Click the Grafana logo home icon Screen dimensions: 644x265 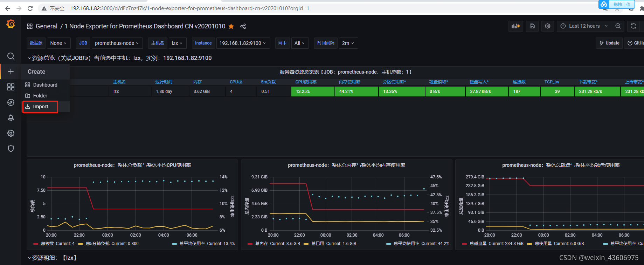[x=11, y=24]
